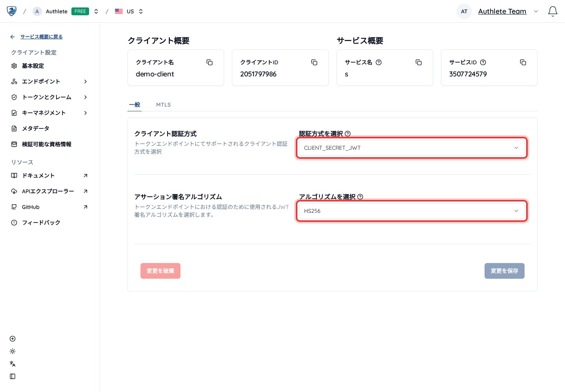
Task: Click the メタデータ document icon
Action: pos(14,129)
